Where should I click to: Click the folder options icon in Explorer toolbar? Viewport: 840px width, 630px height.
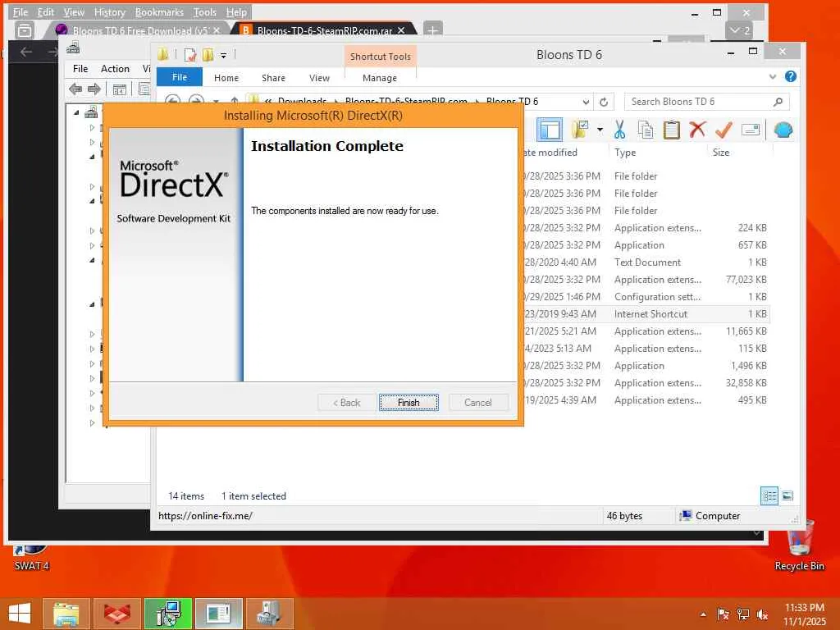click(580, 130)
